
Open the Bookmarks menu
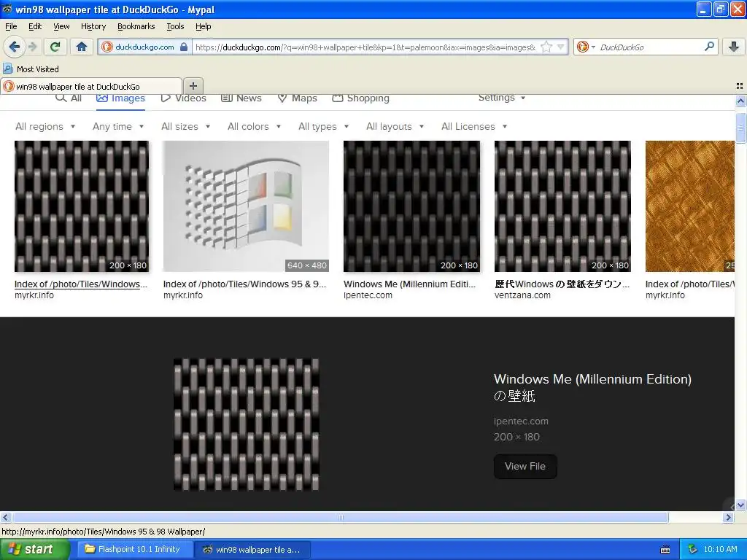pyautogui.click(x=136, y=26)
